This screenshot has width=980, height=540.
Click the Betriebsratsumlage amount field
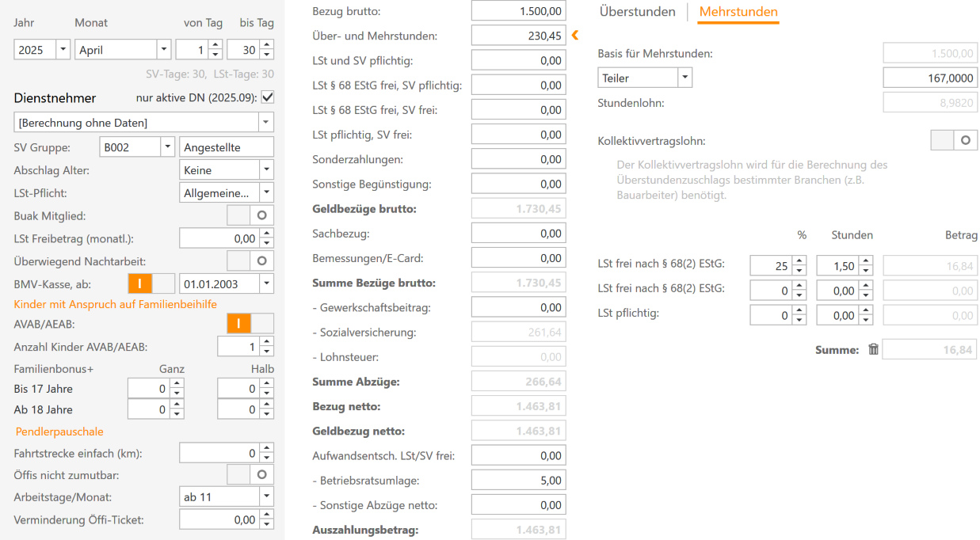point(518,480)
